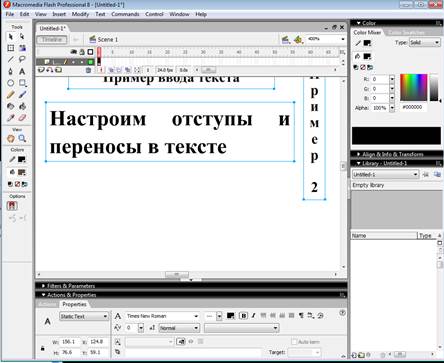The width and height of the screenshot is (444, 363).
Task: Click the W width field in Properties
Action: [70, 342]
